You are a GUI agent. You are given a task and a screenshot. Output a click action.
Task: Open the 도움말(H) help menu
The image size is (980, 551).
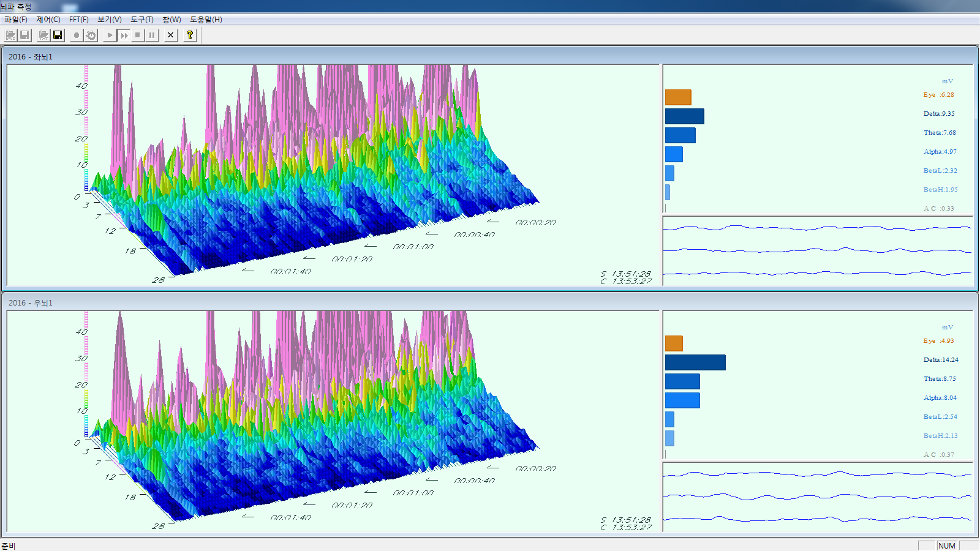pos(206,20)
